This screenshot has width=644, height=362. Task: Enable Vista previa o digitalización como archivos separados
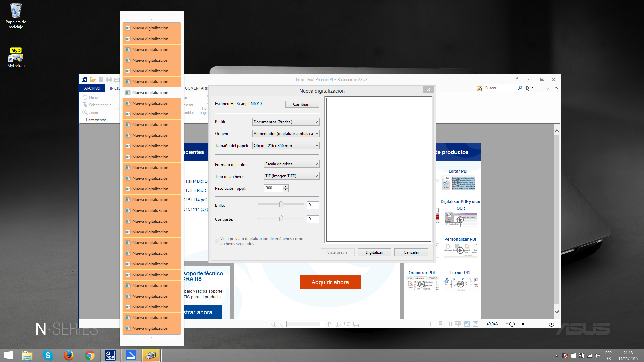tap(217, 241)
